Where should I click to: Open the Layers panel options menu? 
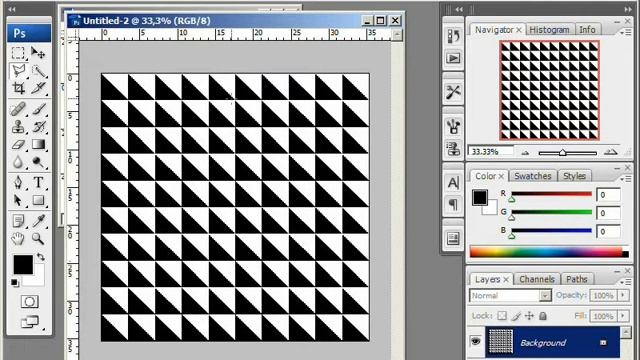pyautogui.click(x=625, y=282)
